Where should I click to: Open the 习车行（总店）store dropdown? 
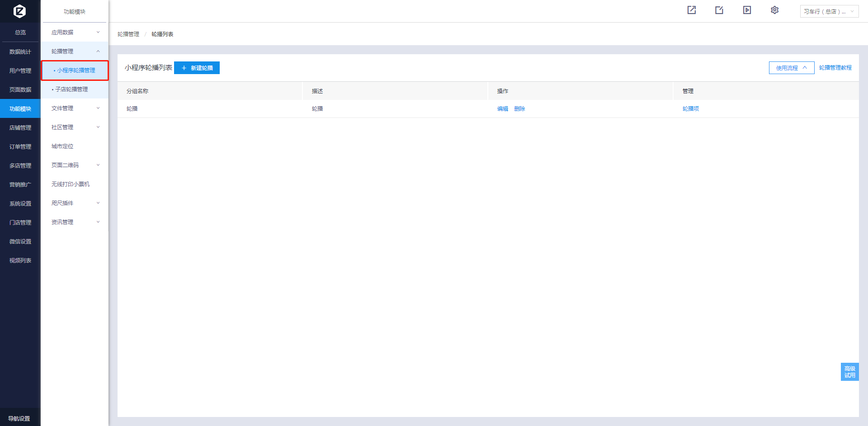[x=829, y=11]
